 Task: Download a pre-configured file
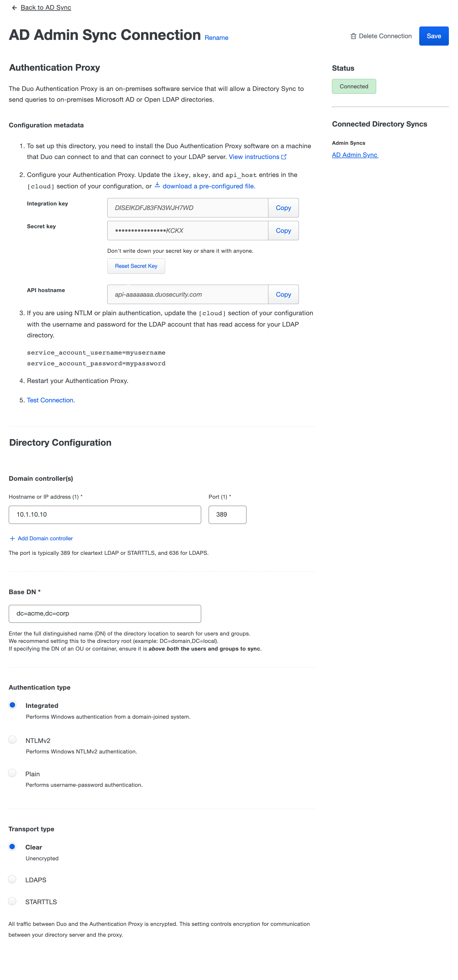(x=209, y=186)
